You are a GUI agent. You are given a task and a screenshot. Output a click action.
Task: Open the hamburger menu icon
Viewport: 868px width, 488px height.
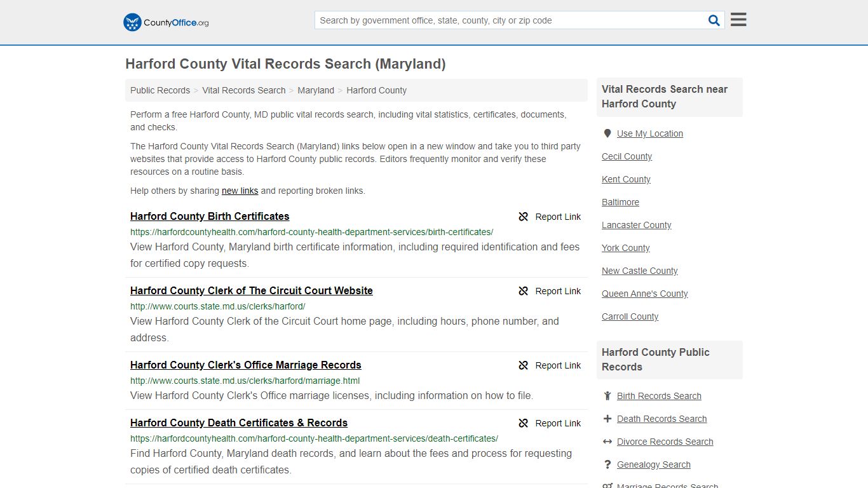click(x=738, y=20)
